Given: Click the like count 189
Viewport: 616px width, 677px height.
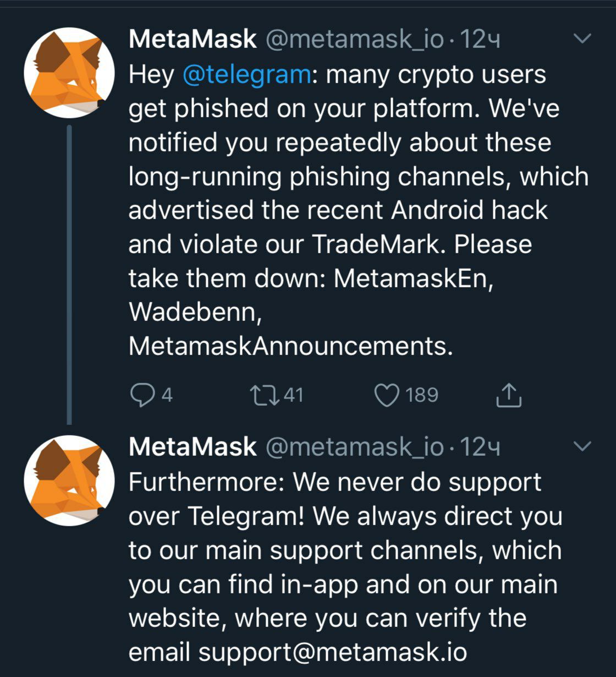Looking at the screenshot, I should coord(422,395).
